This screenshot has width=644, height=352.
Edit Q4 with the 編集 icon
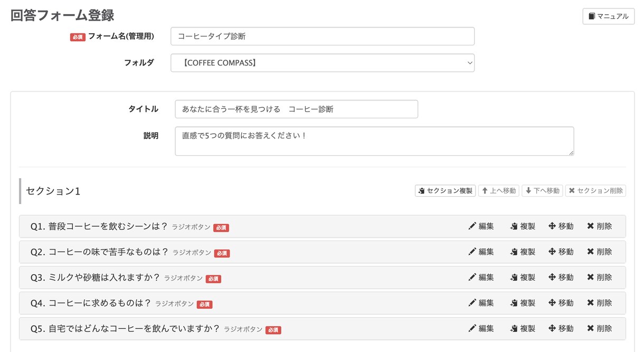pyautogui.click(x=481, y=303)
